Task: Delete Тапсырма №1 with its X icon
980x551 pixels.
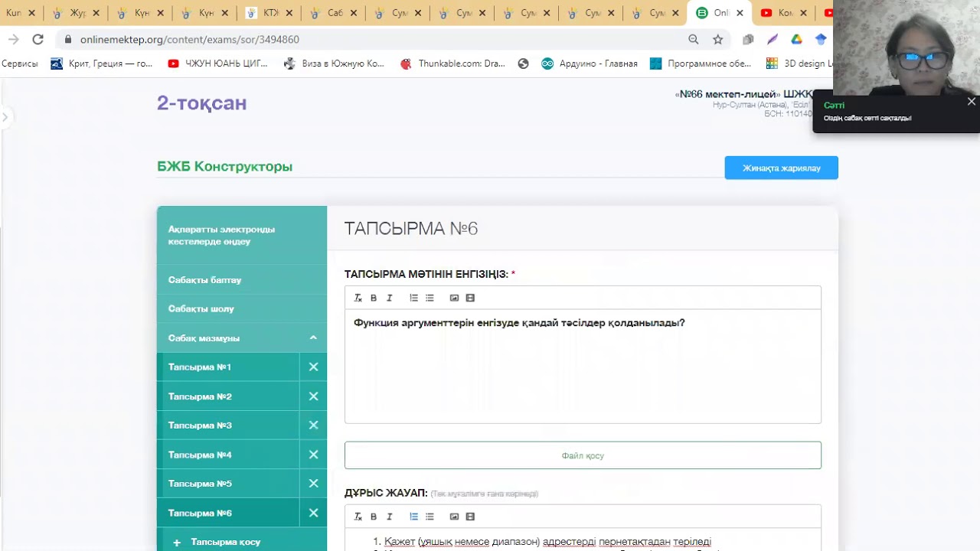Action: 313,367
